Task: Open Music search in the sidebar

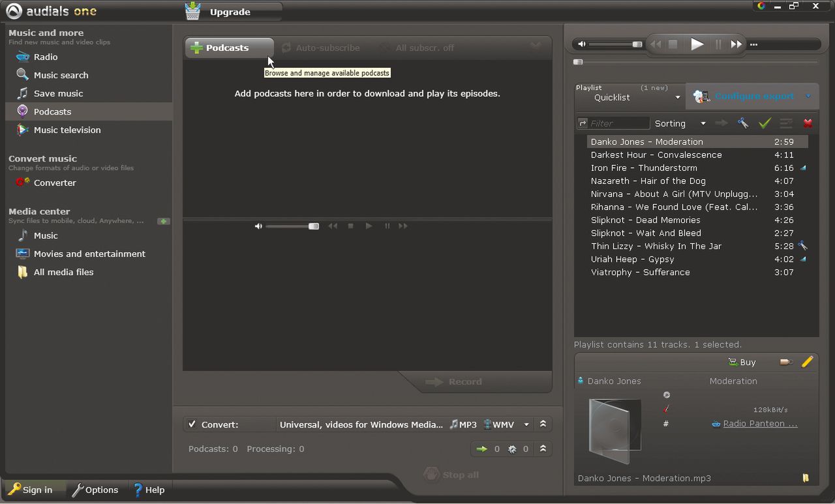Action: coord(61,75)
